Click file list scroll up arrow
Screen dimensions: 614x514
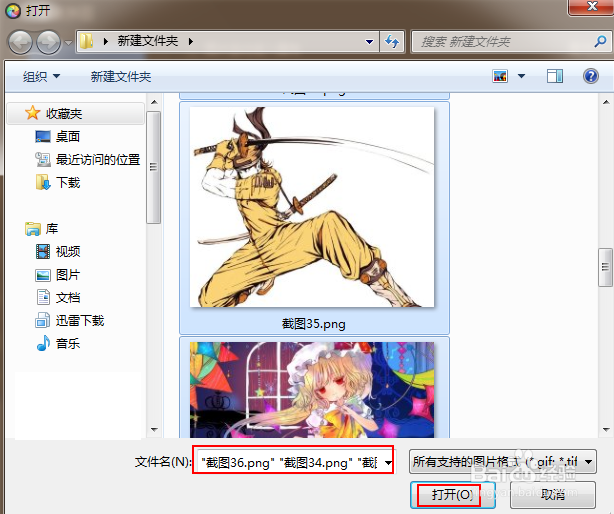click(x=606, y=102)
